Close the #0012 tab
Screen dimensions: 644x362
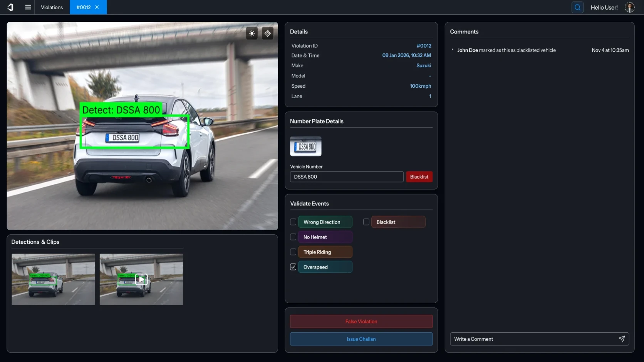pyautogui.click(x=97, y=7)
